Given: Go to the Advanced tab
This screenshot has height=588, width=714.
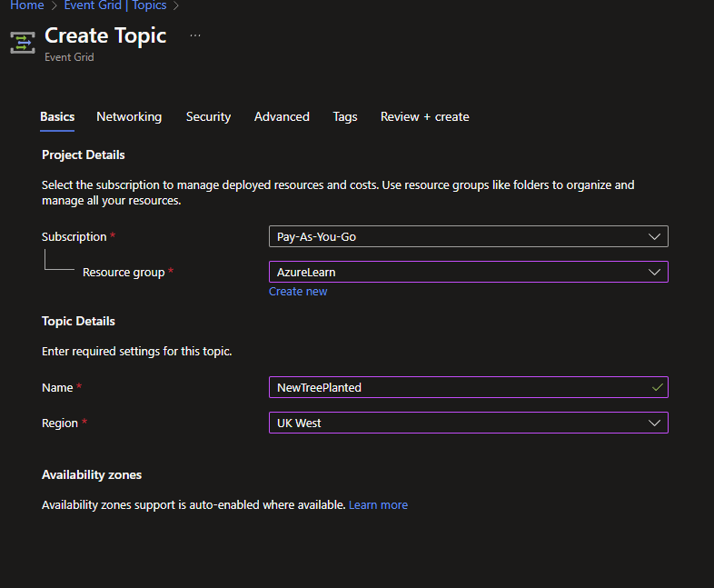Looking at the screenshot, I should 282,116.
